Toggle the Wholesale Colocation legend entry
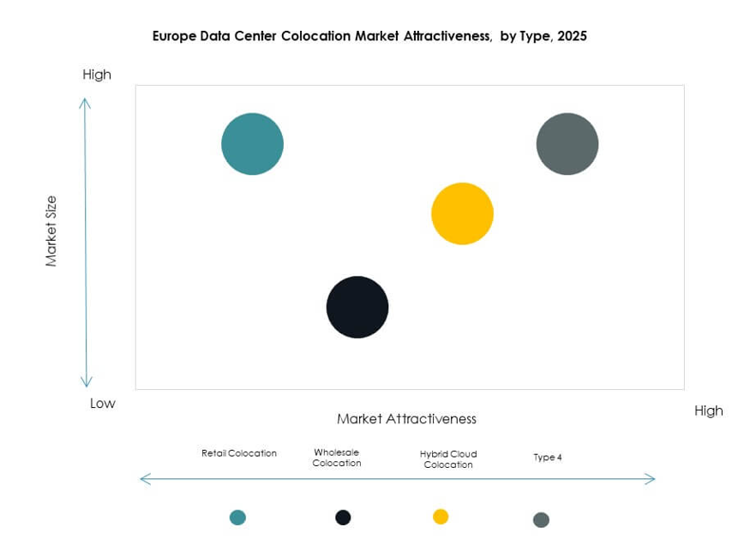The width and height of the screenshot is (756, 551). tap(334, 457)
